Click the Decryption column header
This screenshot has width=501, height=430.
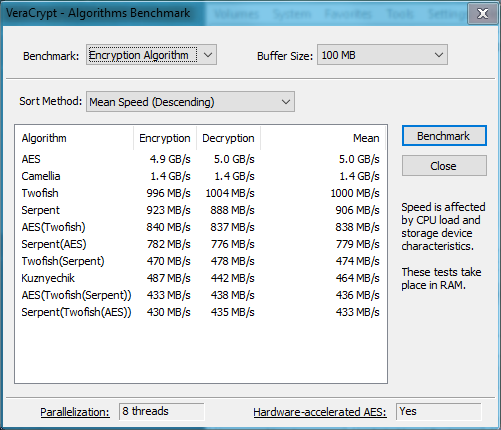(x=228, y=138)
